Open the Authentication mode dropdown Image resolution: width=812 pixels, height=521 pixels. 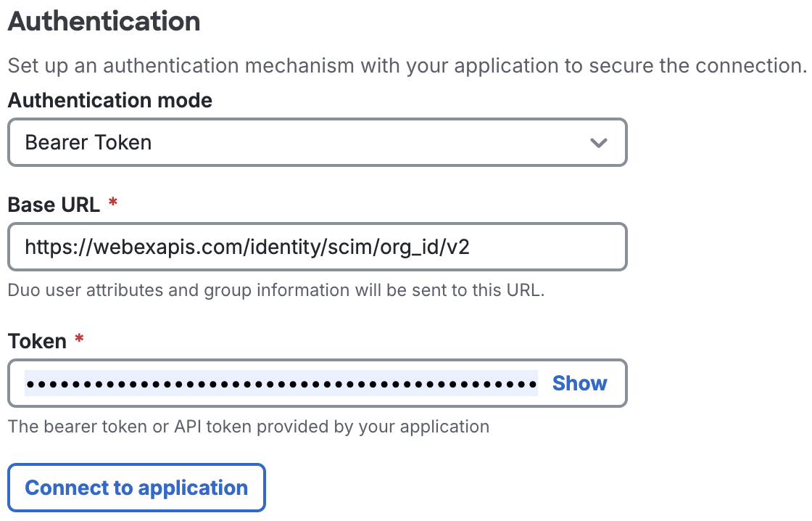click(x=317, y=142)
